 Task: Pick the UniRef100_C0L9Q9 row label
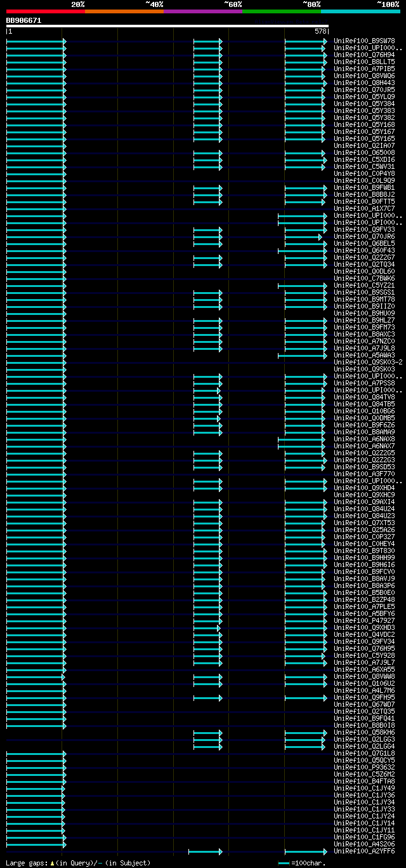click(x=364, y=181)
